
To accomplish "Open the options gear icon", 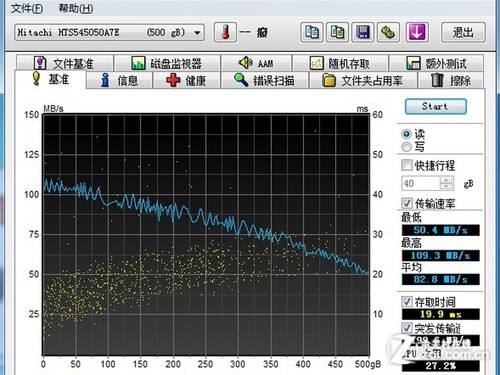I will [388, 33].
